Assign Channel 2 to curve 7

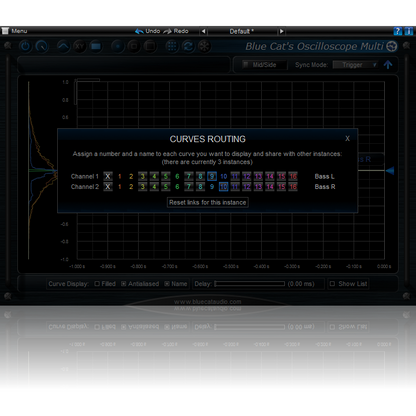coord(189,187)
